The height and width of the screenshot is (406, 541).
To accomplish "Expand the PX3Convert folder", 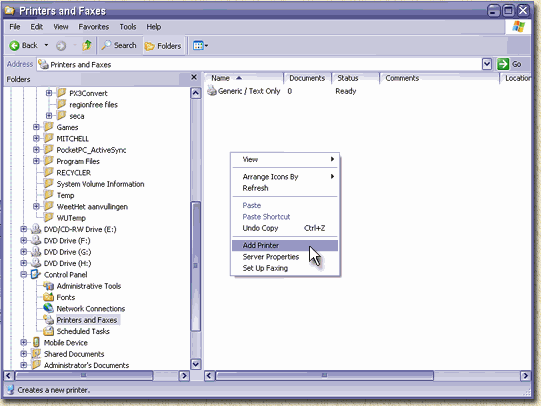I will tap(49, 93).
